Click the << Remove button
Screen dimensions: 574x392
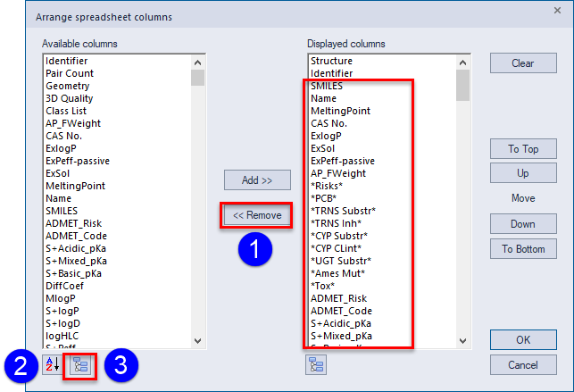257,215
